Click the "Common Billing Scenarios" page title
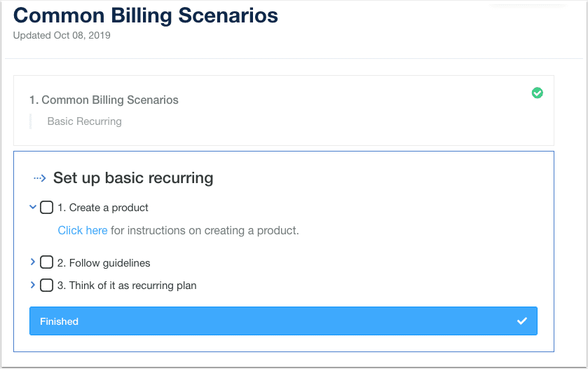The image size is (588, 369). (x=146, y=15)
